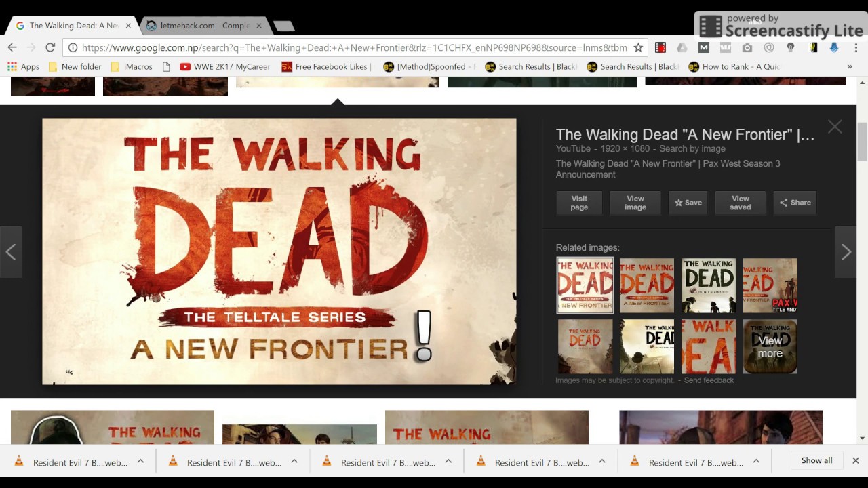Click Show all downloads

[816, 460]
